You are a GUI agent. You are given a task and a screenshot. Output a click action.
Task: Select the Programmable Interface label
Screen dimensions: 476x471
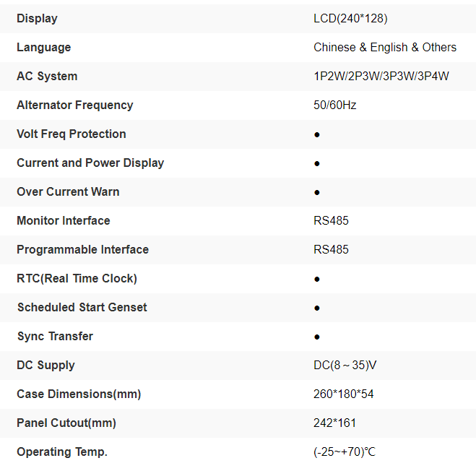pos(82,249)
